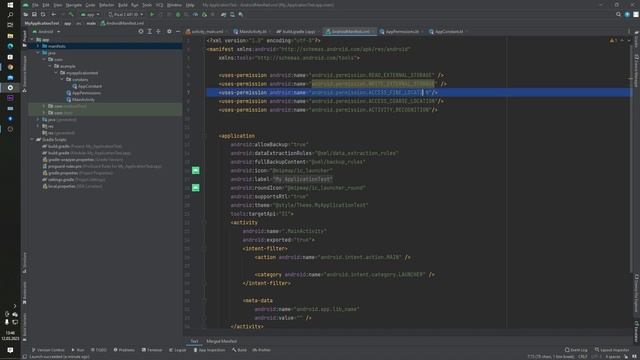
Task: Fold the application tag in the editor gutter
Action: 204,136
